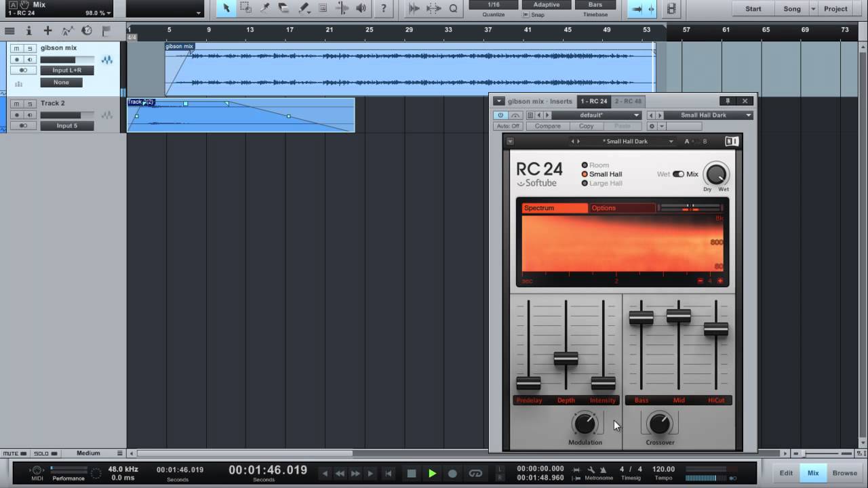Image resolution: width=868 pixels, height=488 pixels.
Task: Open the Browse panel
Action: click(845, 473)
